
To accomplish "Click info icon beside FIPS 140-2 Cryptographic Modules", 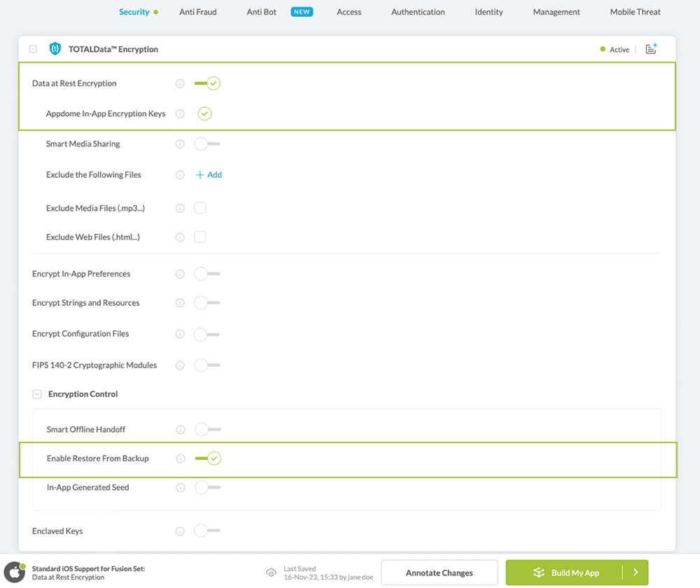I will (x=180, y=365).
